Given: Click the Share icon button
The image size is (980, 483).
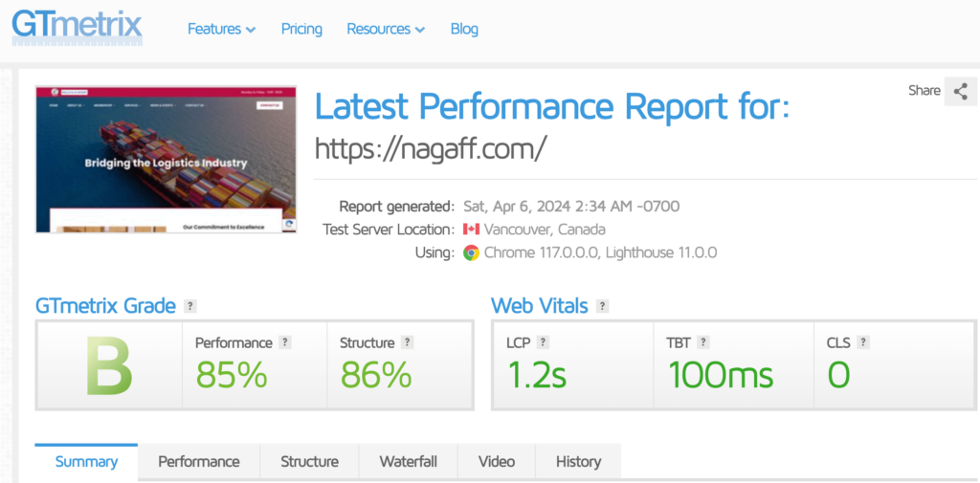Looking at the screenshot, I should pos(960,92).
